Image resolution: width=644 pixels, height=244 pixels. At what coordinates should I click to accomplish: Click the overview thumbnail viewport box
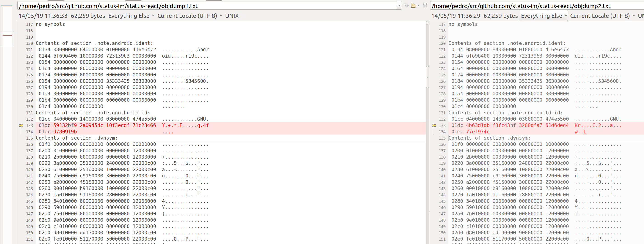point(7,39)
